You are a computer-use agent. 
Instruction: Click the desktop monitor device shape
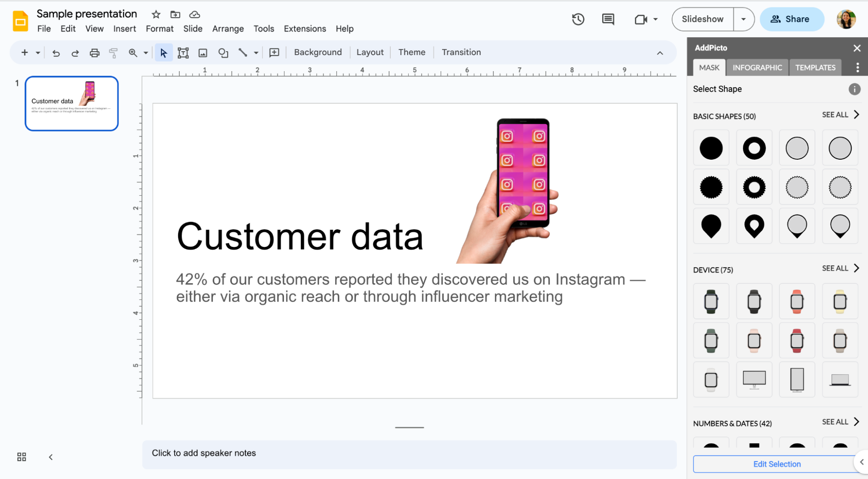(754, 379)
